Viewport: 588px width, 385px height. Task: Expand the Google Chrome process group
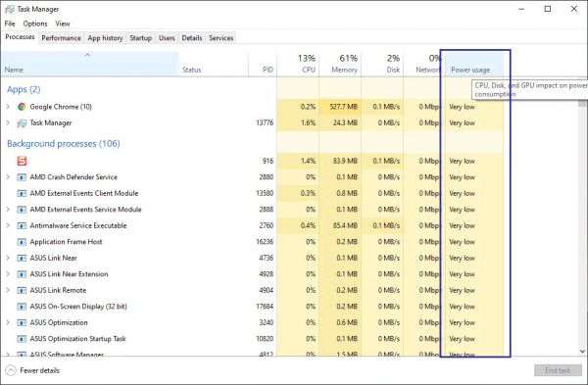(x=8, y=107)
